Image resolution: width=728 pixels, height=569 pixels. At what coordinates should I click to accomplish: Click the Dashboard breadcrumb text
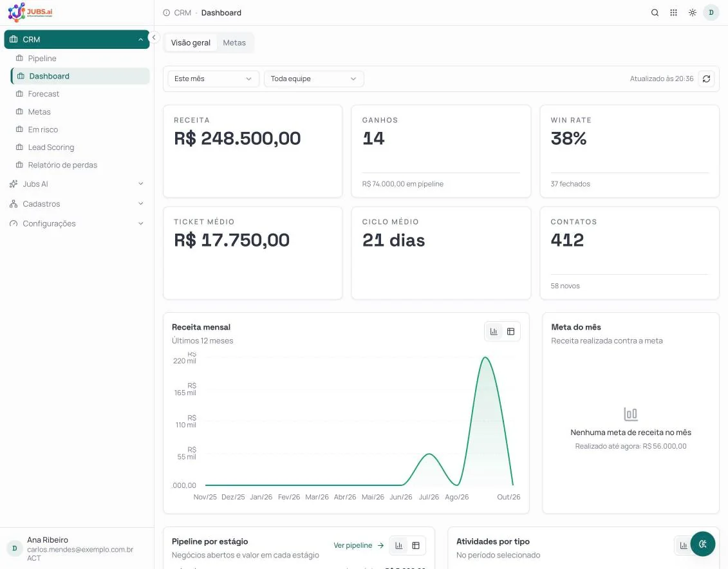coord(221,12)
